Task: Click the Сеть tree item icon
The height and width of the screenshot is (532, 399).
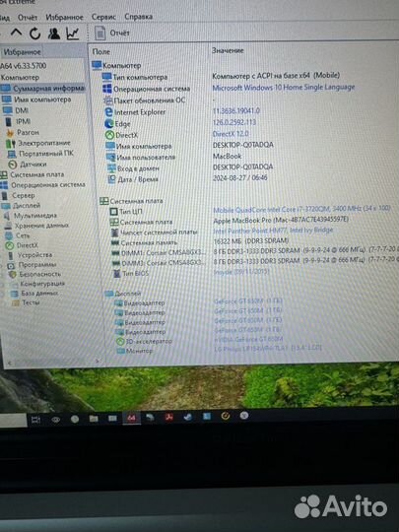Action: (9, 235)
